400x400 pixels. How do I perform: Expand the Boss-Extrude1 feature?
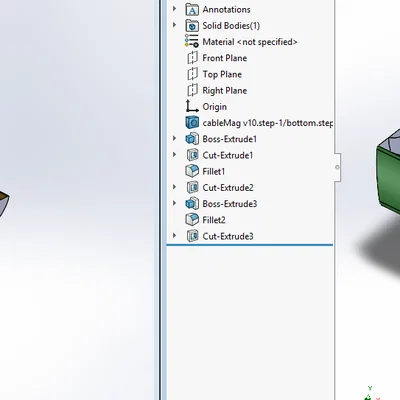(174, 138)
